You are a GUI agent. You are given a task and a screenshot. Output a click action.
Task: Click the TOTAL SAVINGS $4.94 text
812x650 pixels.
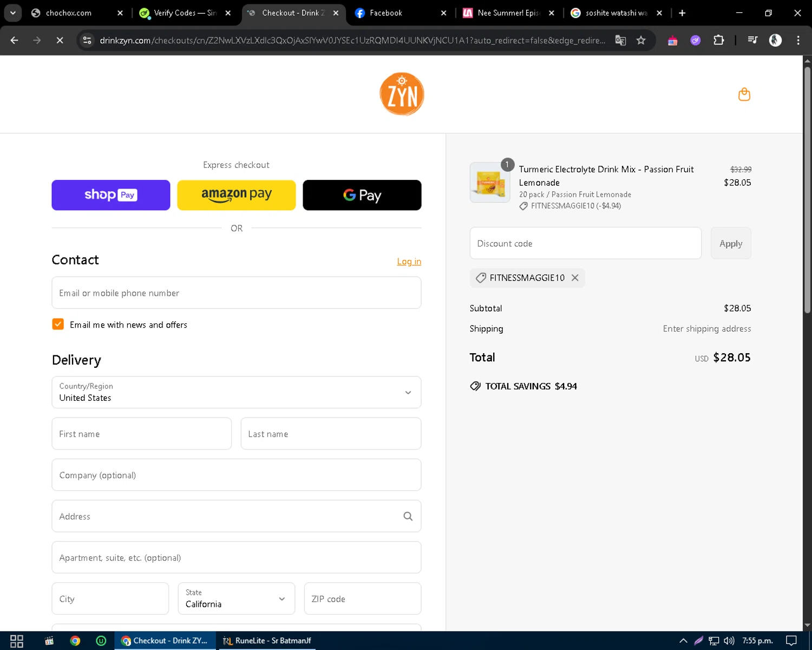click(x=531, y=386)
